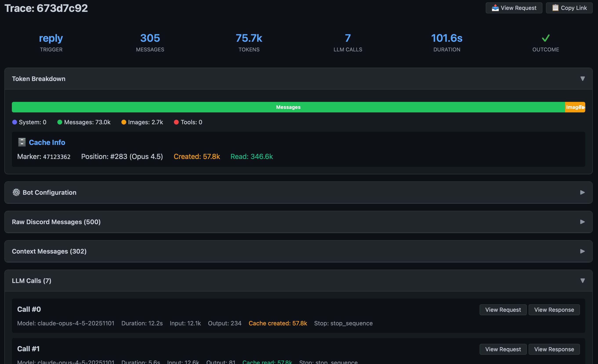Viewport: 598px width, 364px height.
Task: Click the purple System legend dot
Action: [x=14, y=122]
